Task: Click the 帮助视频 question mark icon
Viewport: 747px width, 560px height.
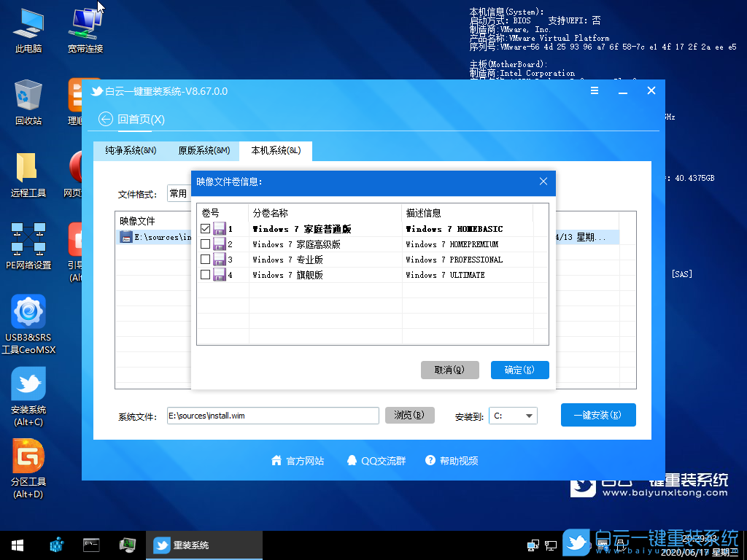Action: (x=429, y=460)
